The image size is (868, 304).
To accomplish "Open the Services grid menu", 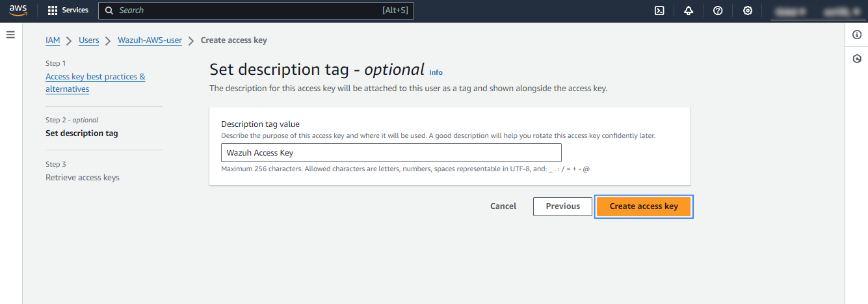I will tap(68, 10).
